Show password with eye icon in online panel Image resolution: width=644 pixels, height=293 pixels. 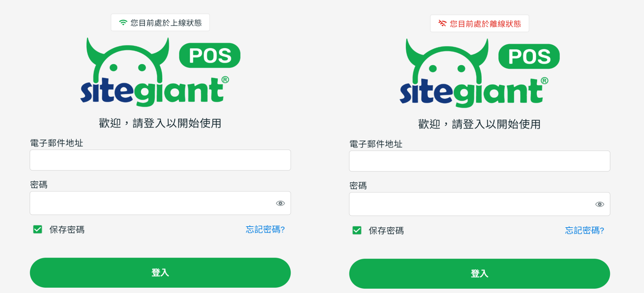coord(280,203)
